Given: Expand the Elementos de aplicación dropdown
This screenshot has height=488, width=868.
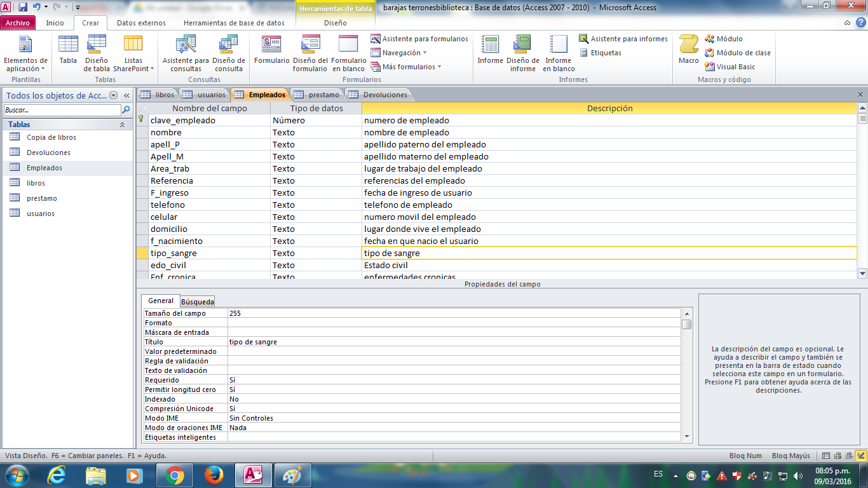Looking at the screenshot, I should pyautogui.click(x=25, y=64).
